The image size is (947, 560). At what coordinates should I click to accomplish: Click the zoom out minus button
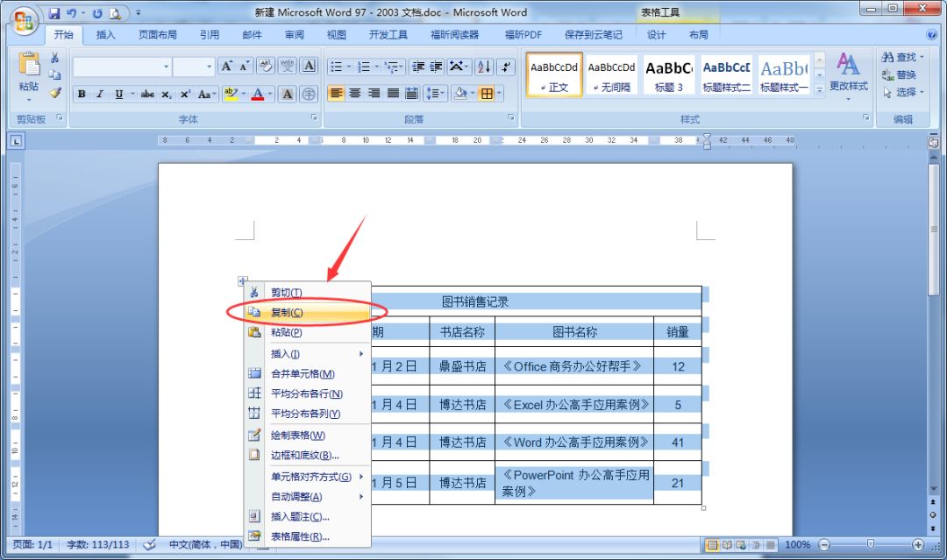coord(824,545)
